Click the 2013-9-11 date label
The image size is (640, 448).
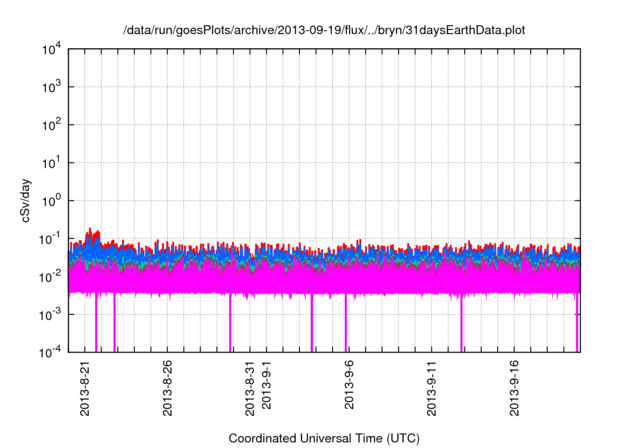coord(431,388)
